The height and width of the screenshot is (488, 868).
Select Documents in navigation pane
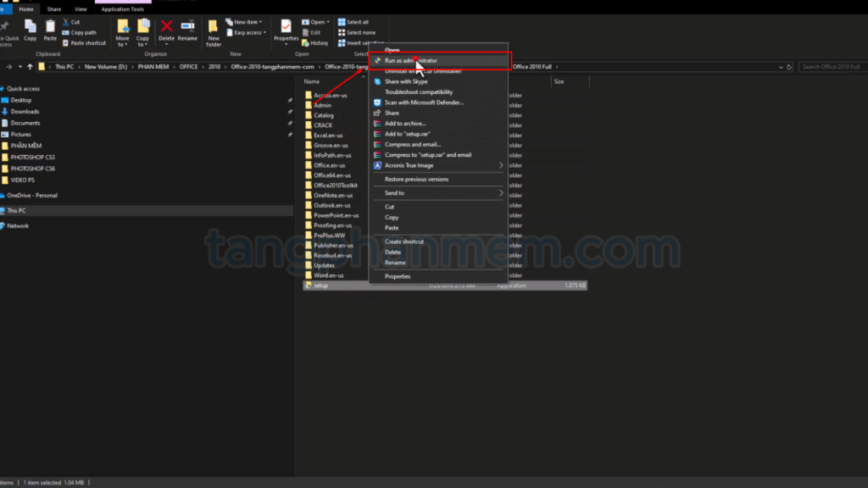pyautogui.click(x=25, y=124)
